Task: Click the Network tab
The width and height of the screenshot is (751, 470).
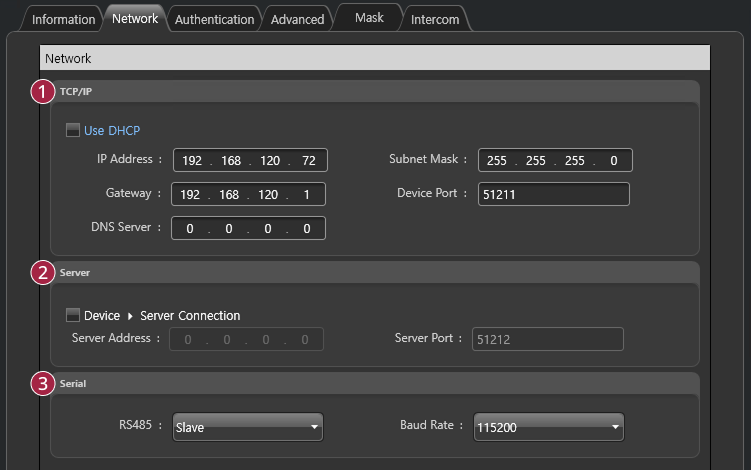Action: click(x=135, y=18)
